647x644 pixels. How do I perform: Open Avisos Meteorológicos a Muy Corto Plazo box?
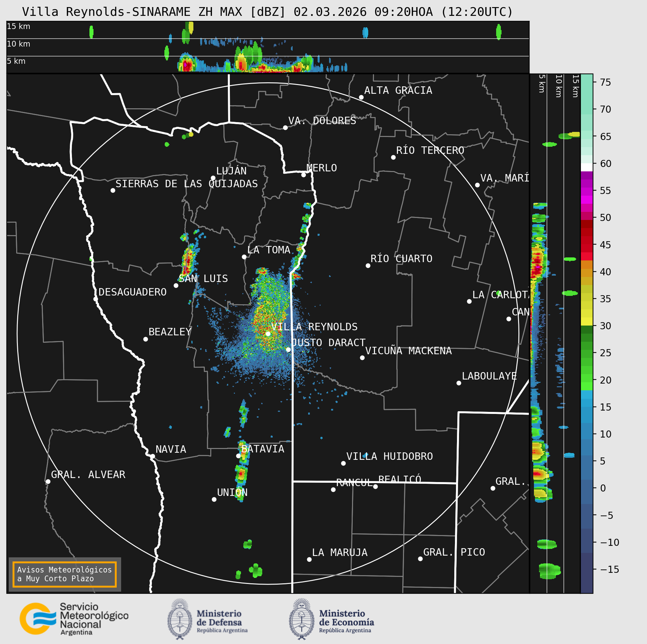(x=64, y=574)
